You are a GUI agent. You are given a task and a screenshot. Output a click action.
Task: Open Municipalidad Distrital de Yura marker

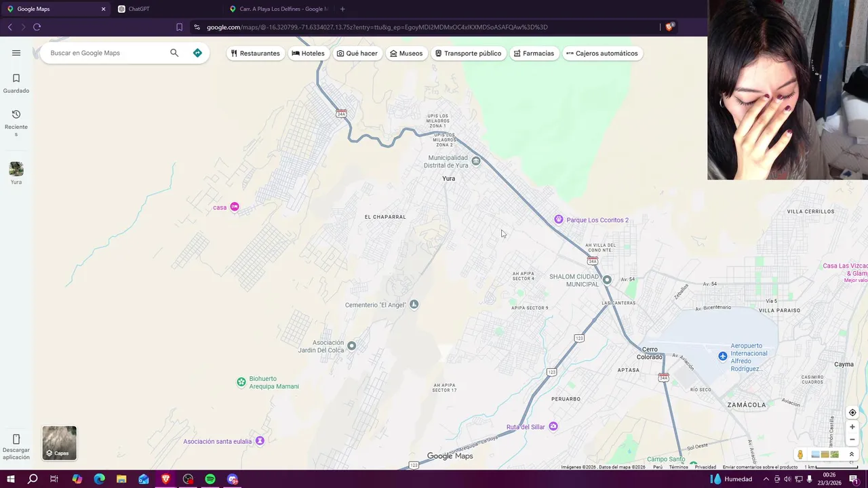476,161
